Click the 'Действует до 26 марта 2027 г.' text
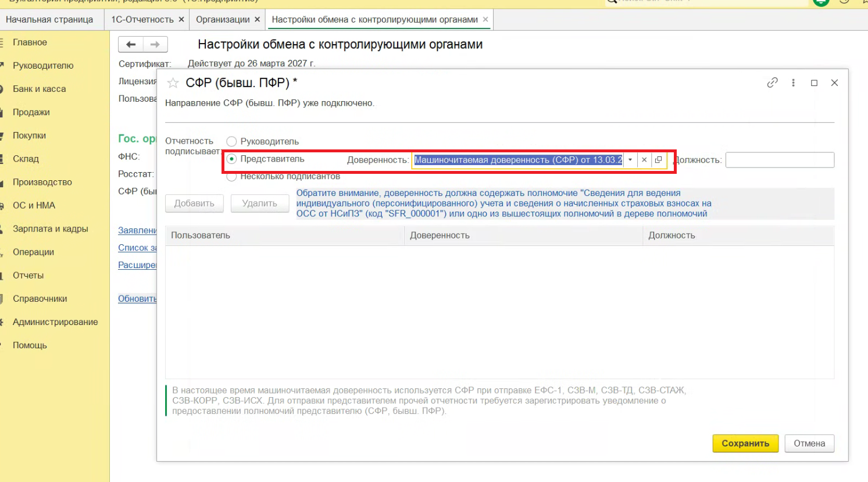The height and width of the screenshot is (482, 868). click(x=251, y=63)
